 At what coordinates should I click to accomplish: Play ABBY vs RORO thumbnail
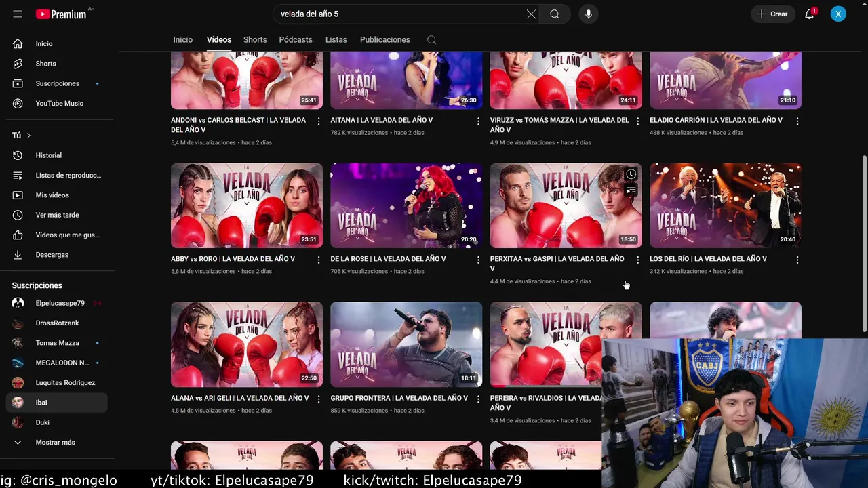click(247, 205)
